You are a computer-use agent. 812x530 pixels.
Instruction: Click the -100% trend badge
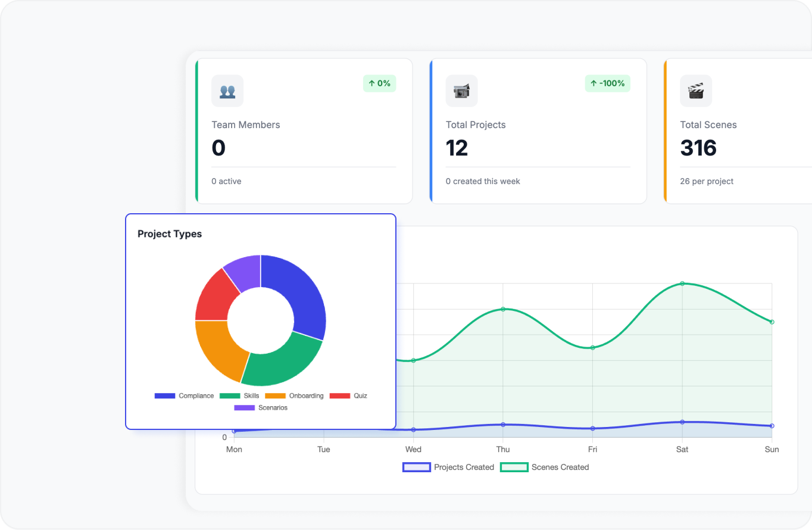(x=607, y=83)
